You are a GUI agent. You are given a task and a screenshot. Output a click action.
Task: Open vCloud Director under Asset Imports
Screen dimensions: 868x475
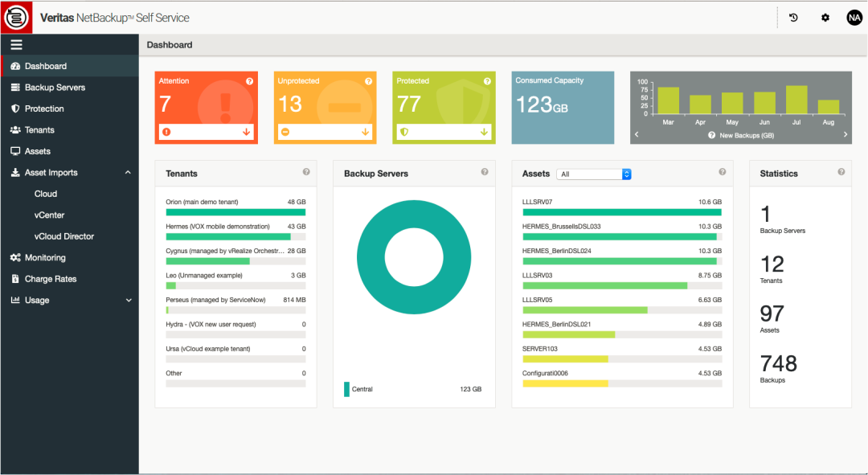point(63,236)
